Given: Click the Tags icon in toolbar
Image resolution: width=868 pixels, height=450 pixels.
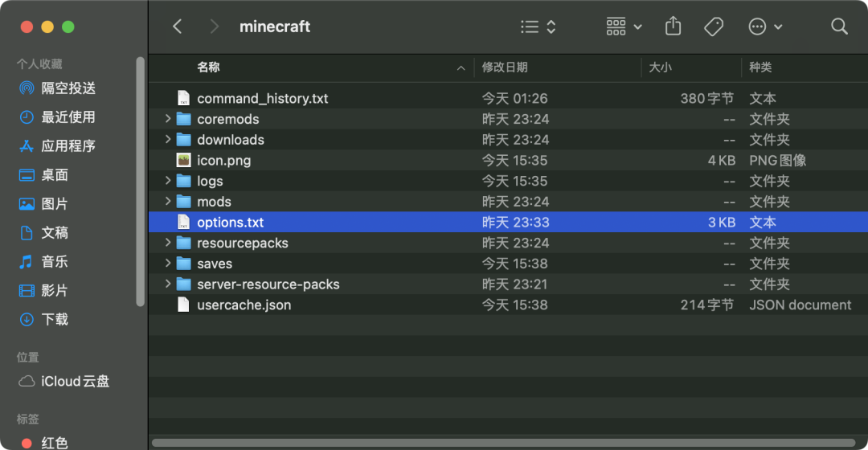Looking at the screenshot, I should [x=714, y=27].
